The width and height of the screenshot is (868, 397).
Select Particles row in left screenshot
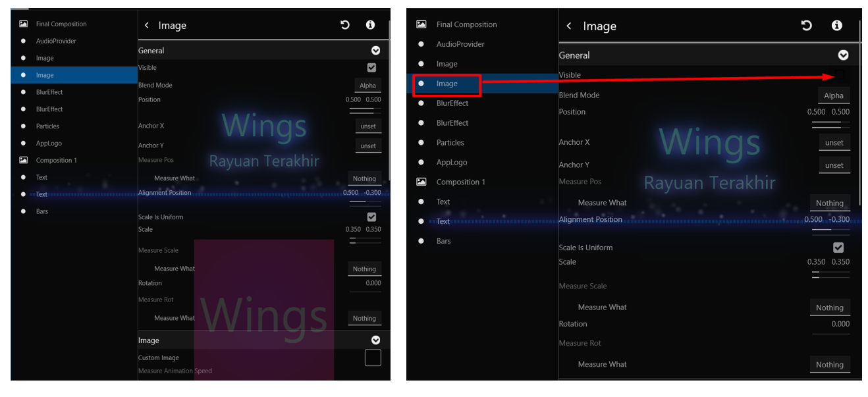[74, 126]
